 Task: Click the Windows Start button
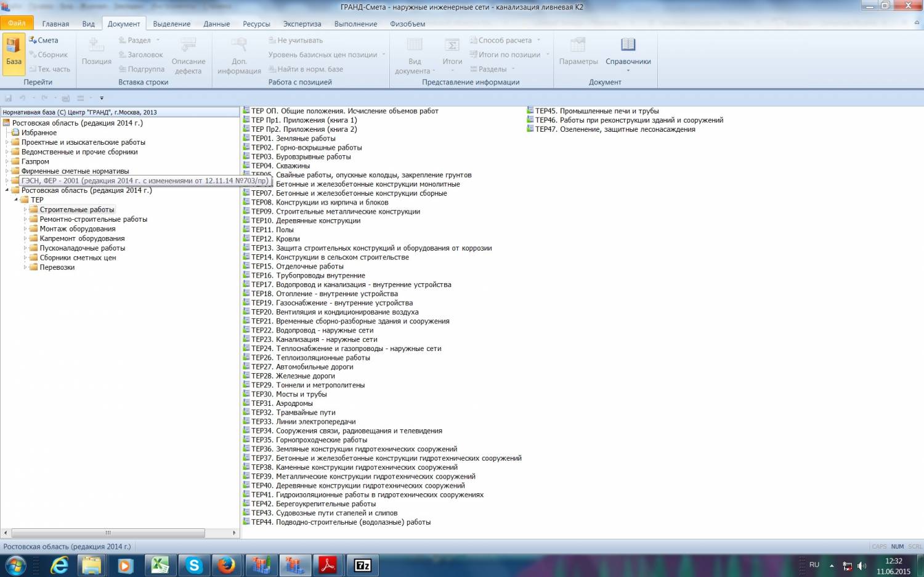[15, 565]
